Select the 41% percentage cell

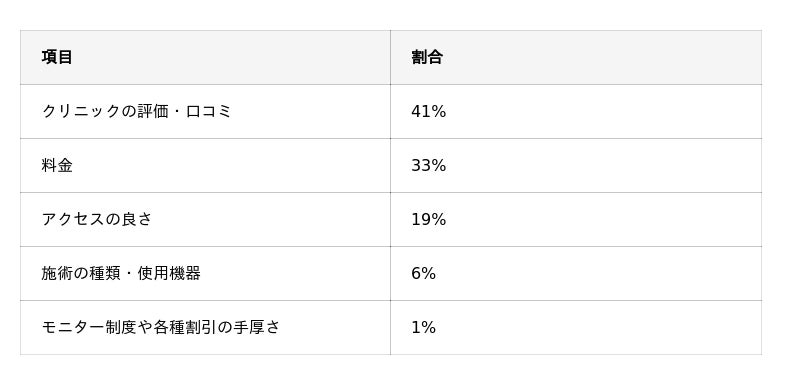pyautogui.click(x=576, y=111)
